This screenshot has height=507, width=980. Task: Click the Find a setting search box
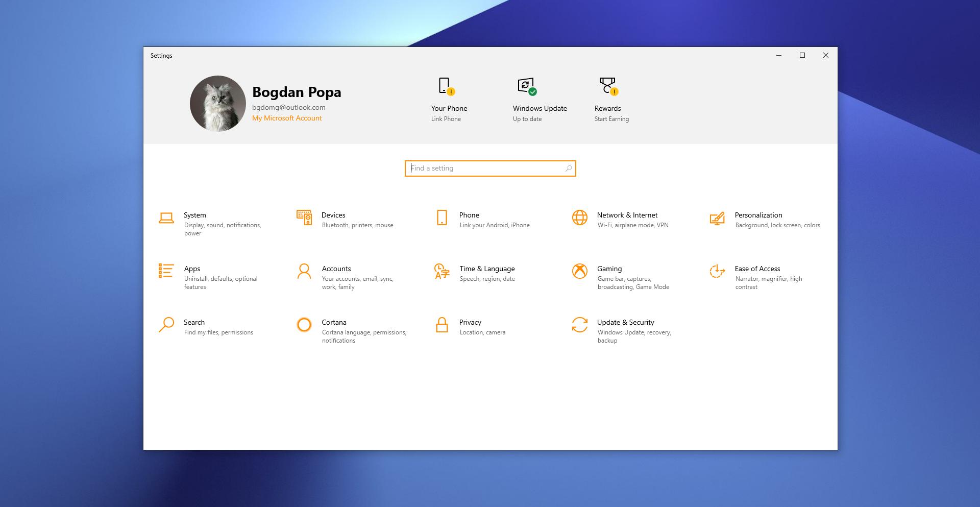pyautogui.click(x=489, y=168)
